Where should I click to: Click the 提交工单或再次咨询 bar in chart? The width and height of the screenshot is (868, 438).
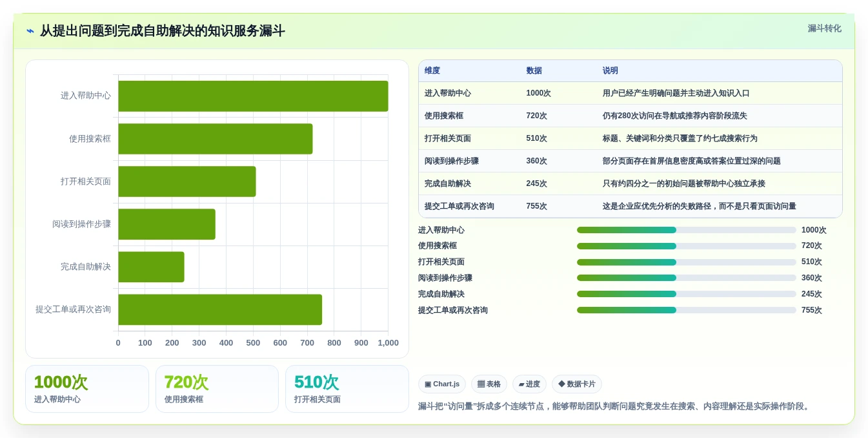tap(220, 309)
